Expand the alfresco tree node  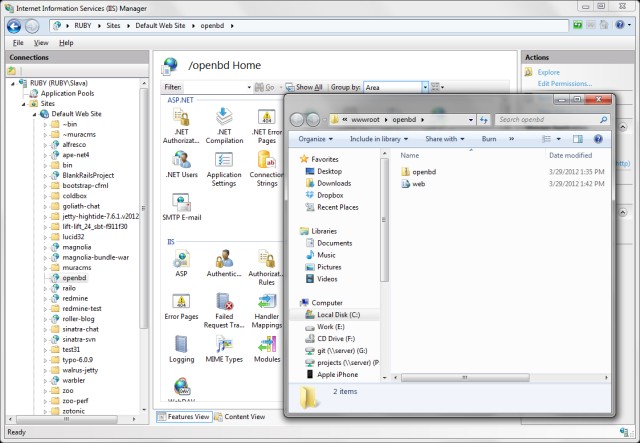pos(45,145)
